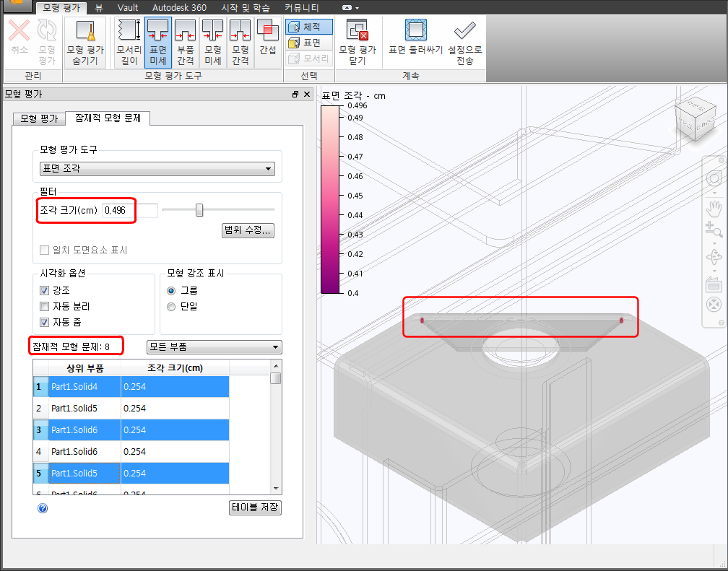
Task: Open the Autodesk 360 ribbon tab
Action: 179,8
